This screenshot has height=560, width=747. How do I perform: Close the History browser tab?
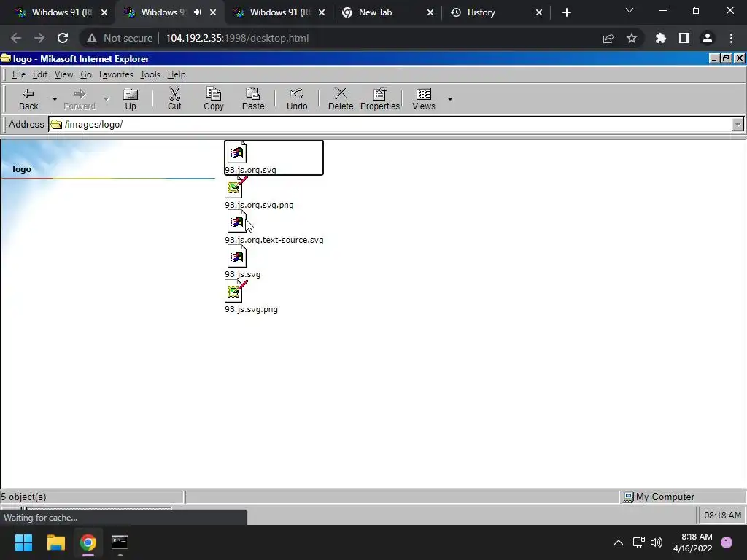539,12
